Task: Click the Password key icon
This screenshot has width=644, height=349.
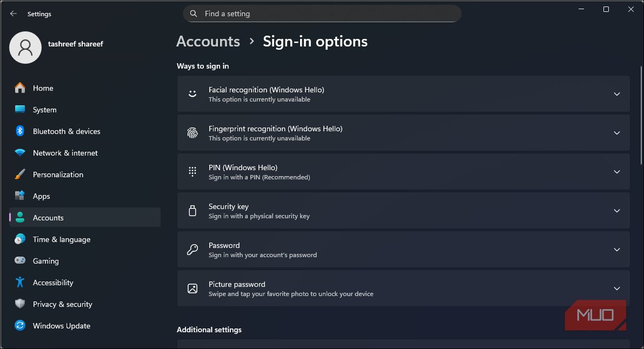Action: click(x=192, y=249)
